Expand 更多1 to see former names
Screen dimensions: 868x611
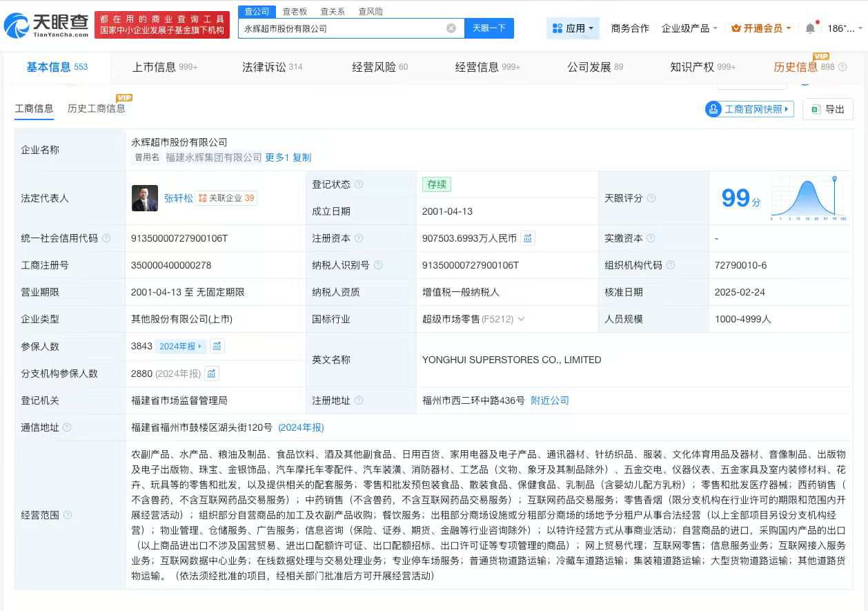tap(279, 157)
